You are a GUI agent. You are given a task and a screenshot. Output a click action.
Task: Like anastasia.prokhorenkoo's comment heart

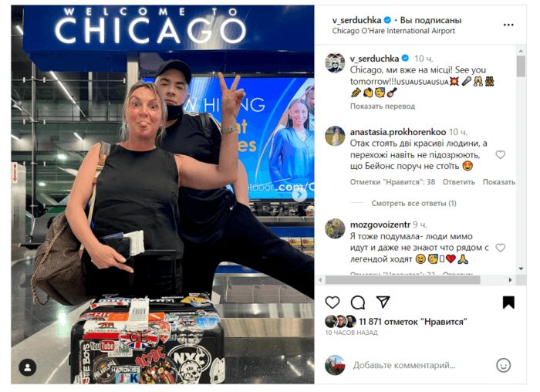pyautogui.click(x=500, y=154)
